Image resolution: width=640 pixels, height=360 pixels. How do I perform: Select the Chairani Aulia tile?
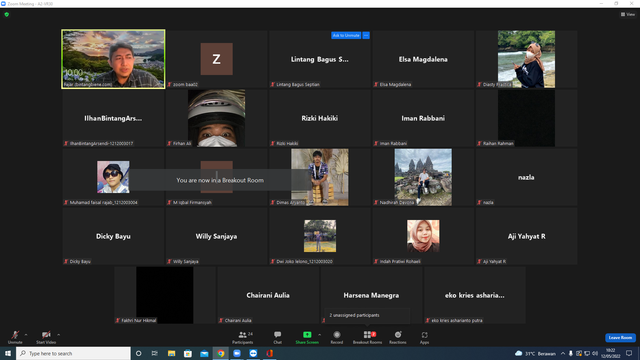(268, 295)
